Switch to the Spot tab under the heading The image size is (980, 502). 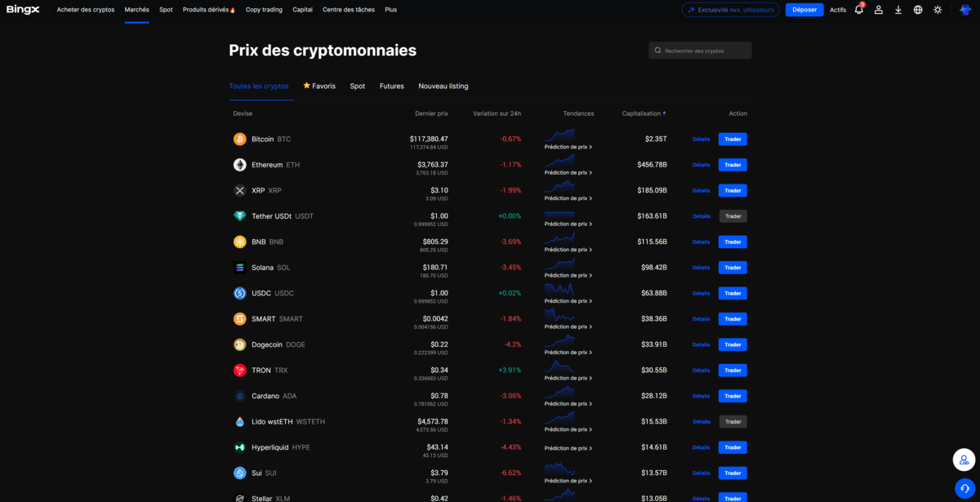[x=358, y=86]
